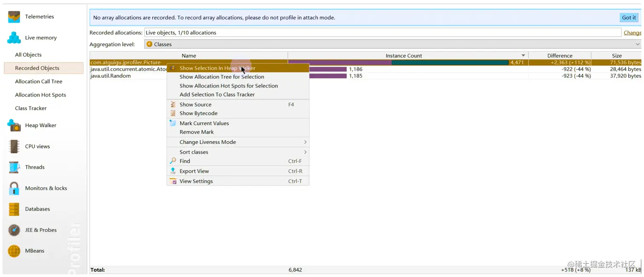Screen dimensions: 644x277
Task: Select All Objects view
Action: [28, 55]
